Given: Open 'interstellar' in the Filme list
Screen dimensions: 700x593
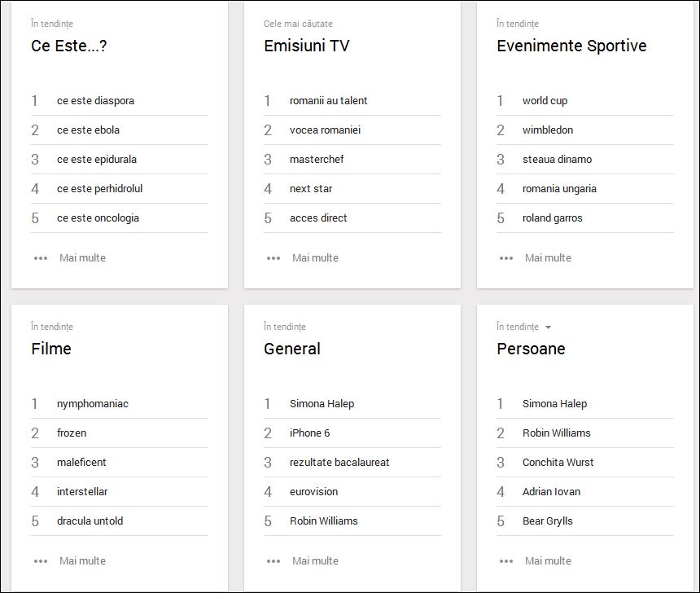Looking at the screenshot, I should coord(82,492).
